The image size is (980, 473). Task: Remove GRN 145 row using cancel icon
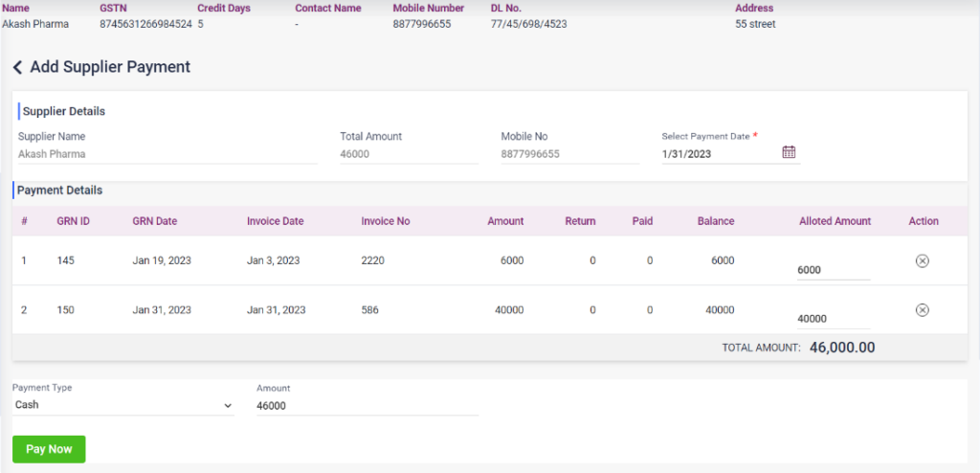(x=922, y=260)
